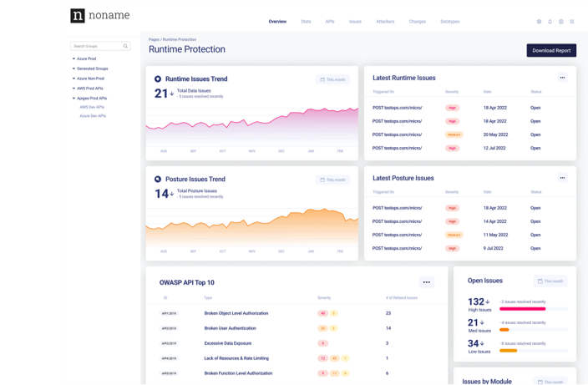Image resolution: width=588 pixels, height=385 pixels.
Task: Switch to the APIs tab
Action: [x=330, y=22]
